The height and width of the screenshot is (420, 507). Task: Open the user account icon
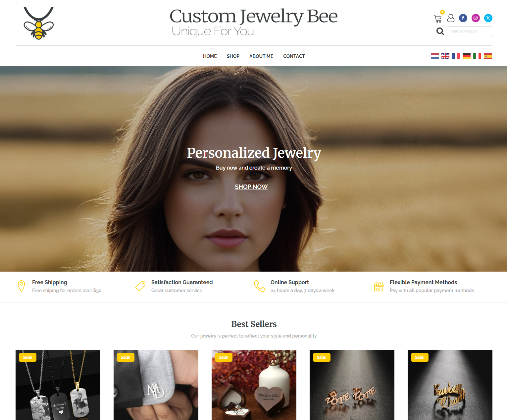(451, 18)
